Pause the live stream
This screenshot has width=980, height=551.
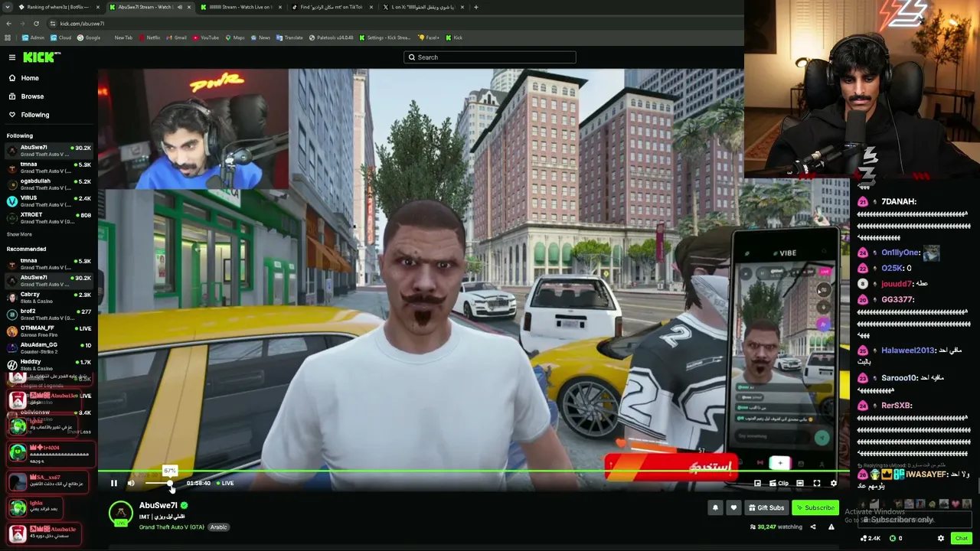click(x=114, y=483)
